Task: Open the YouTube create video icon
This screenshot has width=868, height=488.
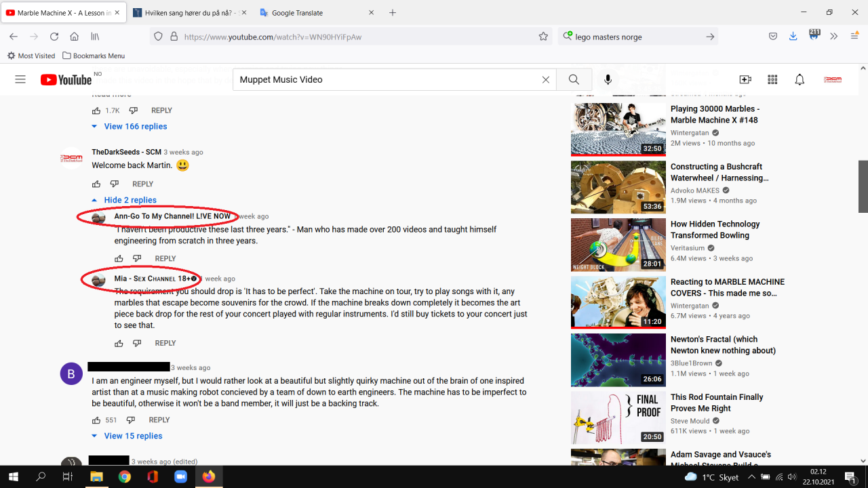Action: (x=745, y=79)
